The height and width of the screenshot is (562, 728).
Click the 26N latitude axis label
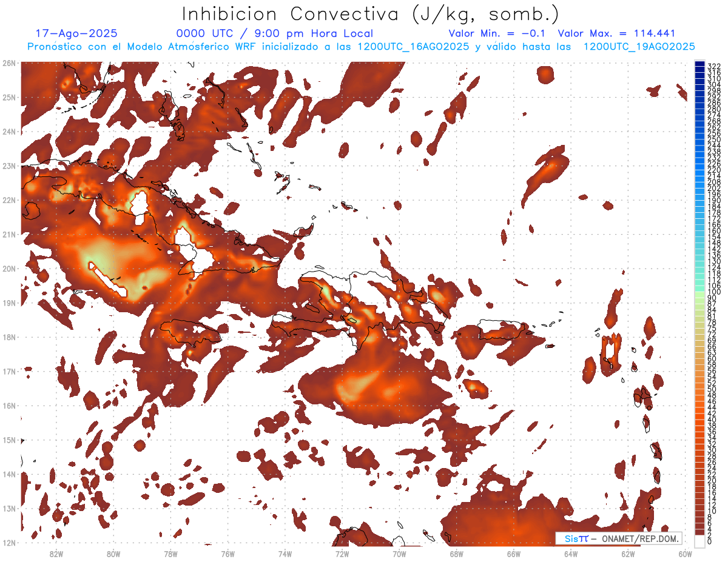(8, 63)
